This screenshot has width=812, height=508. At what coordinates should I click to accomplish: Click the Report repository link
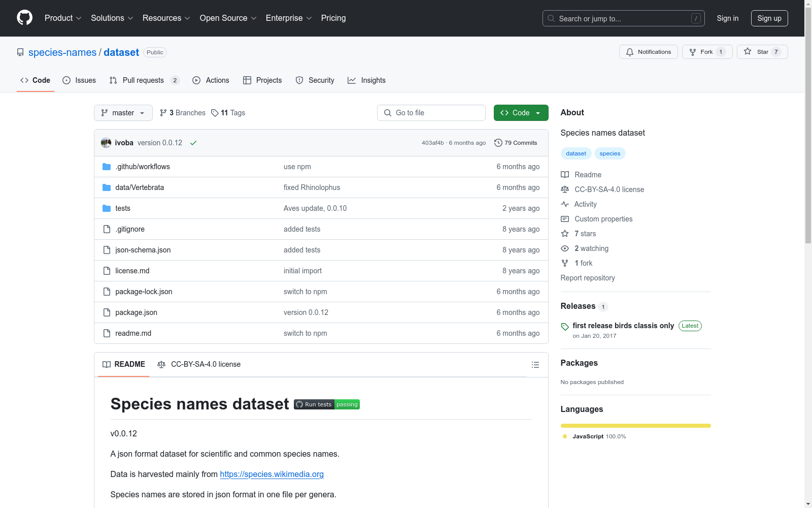[x=588, y=278]
